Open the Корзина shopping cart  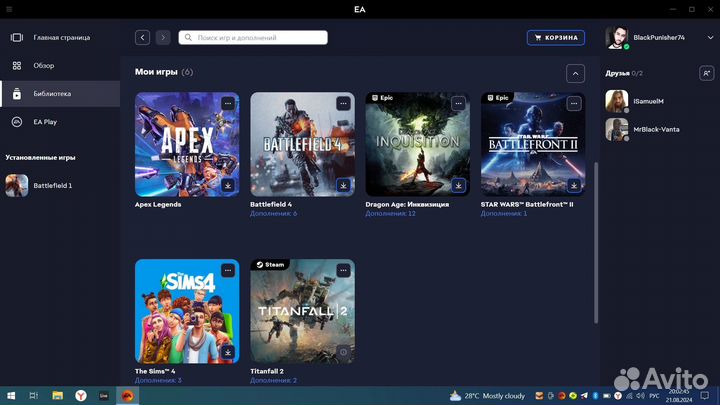pos(555,38)
